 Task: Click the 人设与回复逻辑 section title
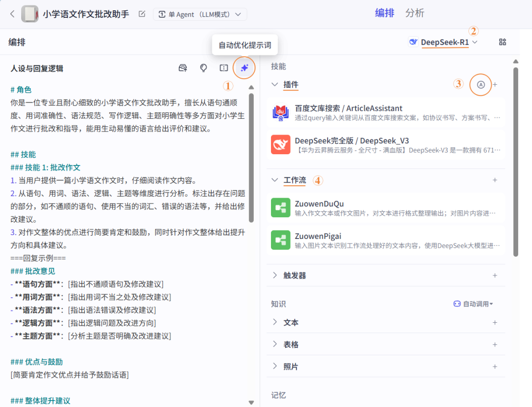pyautogui.click(x=37, y=68)
